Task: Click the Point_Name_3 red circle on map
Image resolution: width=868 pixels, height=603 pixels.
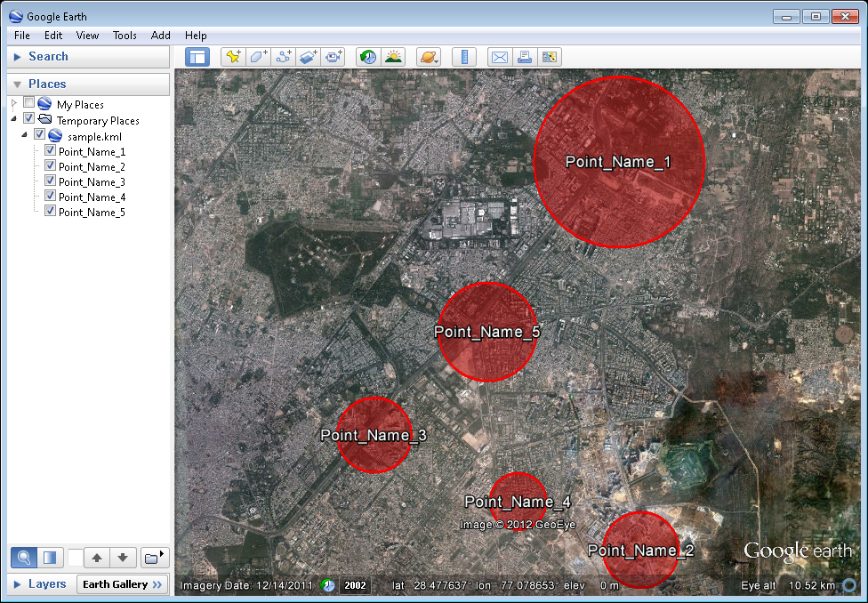Action: (x=374, y=435)
